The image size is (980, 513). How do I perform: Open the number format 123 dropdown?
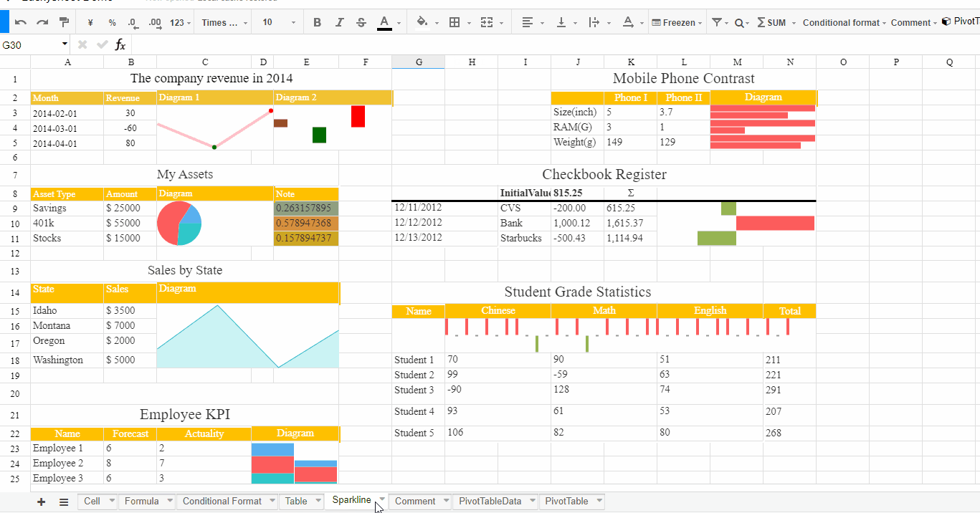(181, 23)
